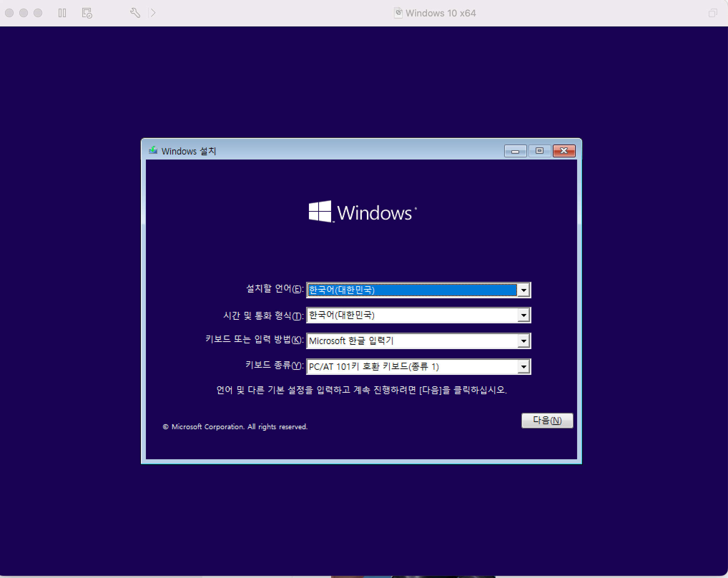Close the Windows 설치 dialog

(x=564, y=151)
